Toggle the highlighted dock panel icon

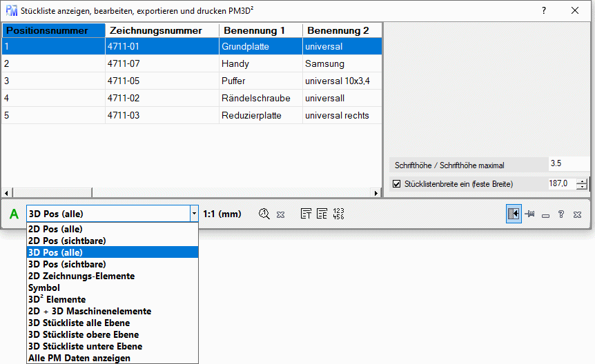coord(513,214)
